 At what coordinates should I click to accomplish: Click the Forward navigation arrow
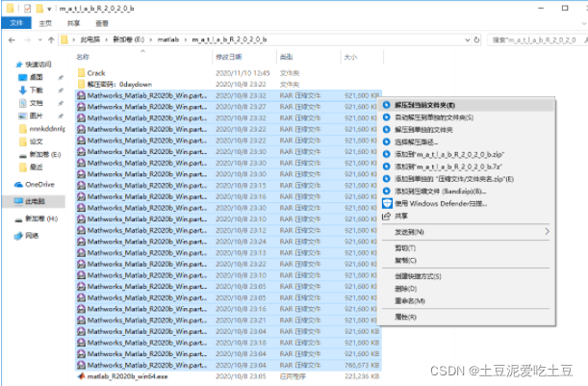click(27, 39)
